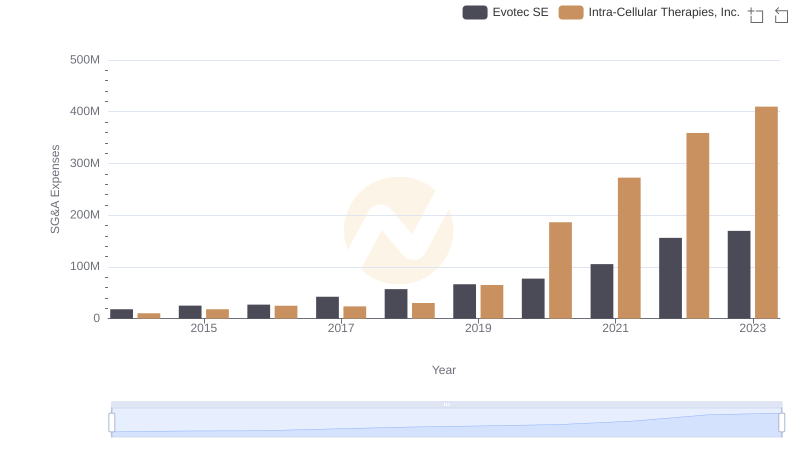Click the 300M y-axis label
Viewport: 800px width, 461px height.
pos(85,163)
